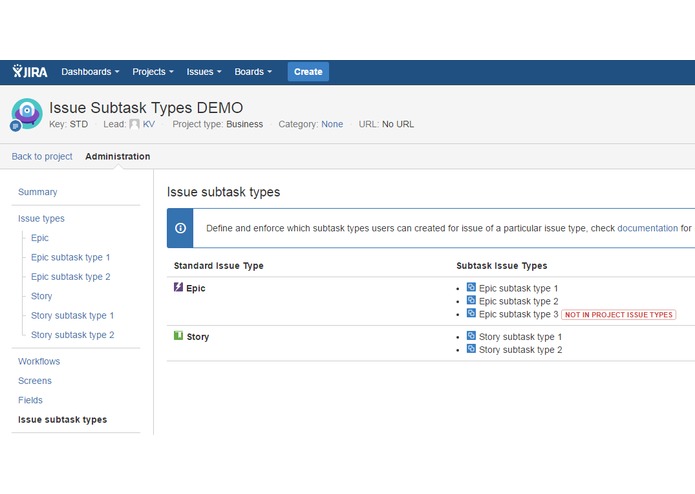695x494 pixels.
Task: Click the subtask icon beside Epic subtask type 2 in the table
Action: pos(471,300)
